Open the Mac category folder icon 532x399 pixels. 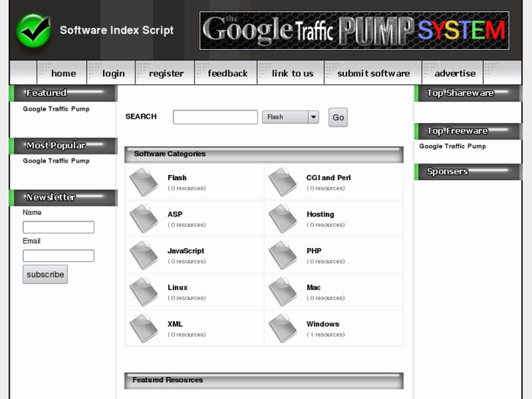click(x=283, y=291)
